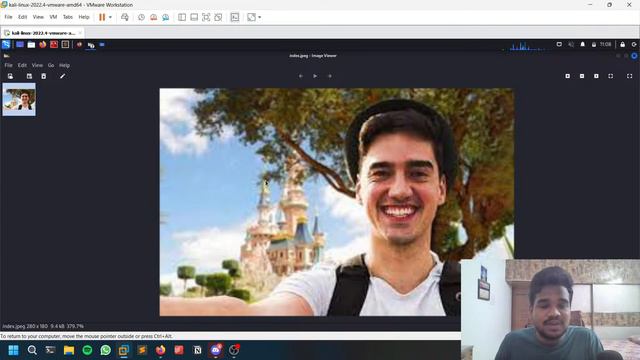Image resolution: width=640 pixels, height=360 pixels.
Task: Open the Kali applications menu icon
Action: (6, 44)
